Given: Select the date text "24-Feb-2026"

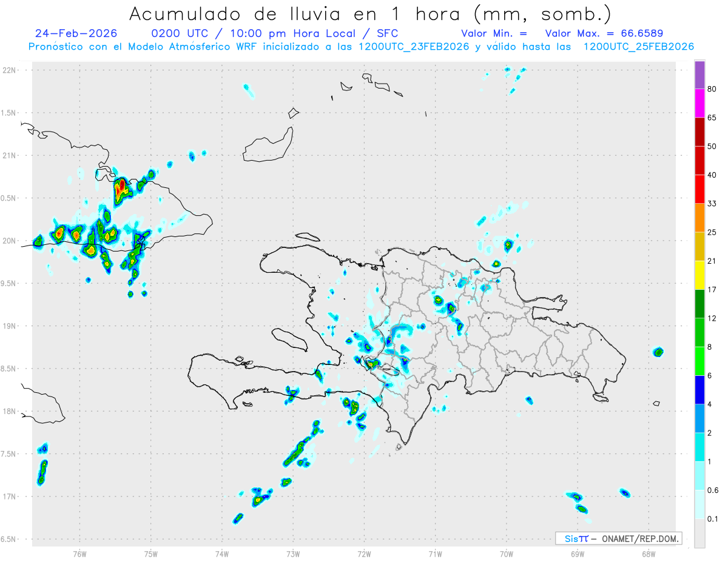Looking at the screenshot, I should click(x=76, y=33).
